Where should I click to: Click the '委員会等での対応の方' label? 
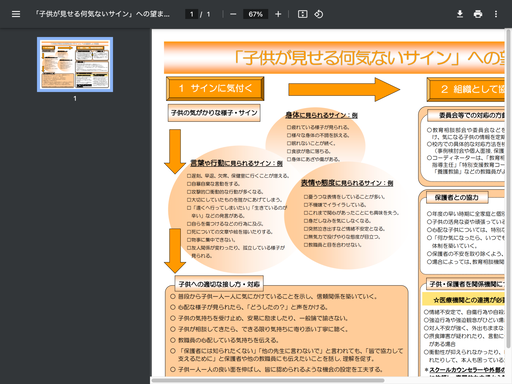466,115
